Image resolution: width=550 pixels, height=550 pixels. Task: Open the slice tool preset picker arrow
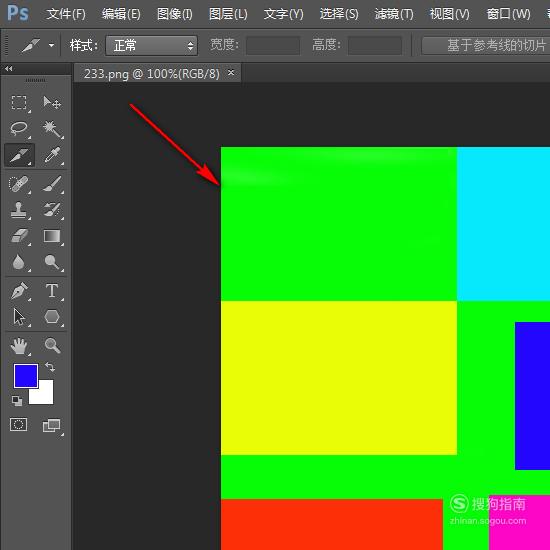52,45
